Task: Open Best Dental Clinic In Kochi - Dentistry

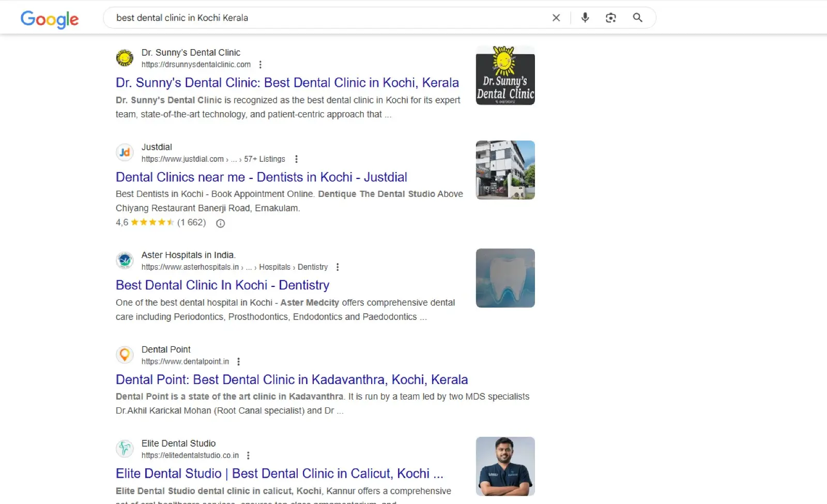Action: point(222,285)
